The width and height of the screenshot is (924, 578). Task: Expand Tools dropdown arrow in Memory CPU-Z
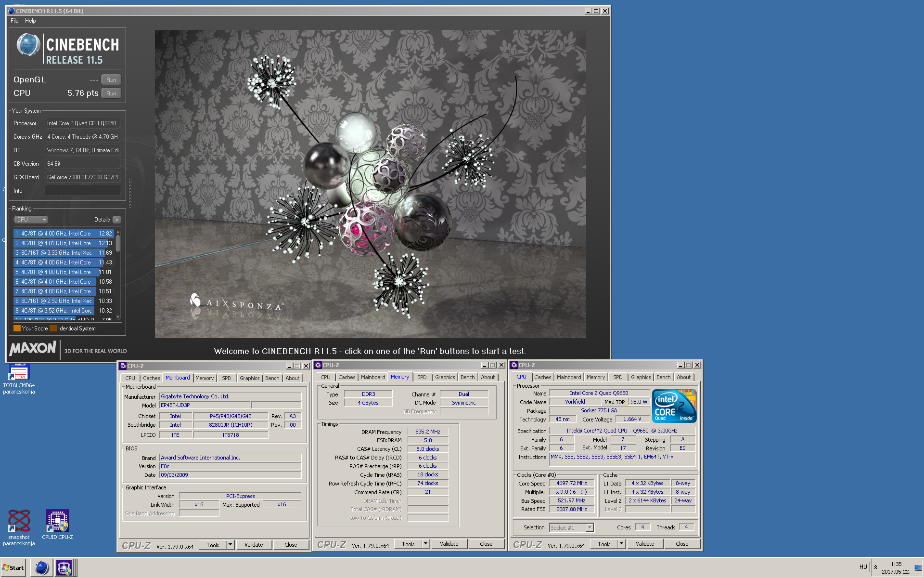tap(426, 544)
